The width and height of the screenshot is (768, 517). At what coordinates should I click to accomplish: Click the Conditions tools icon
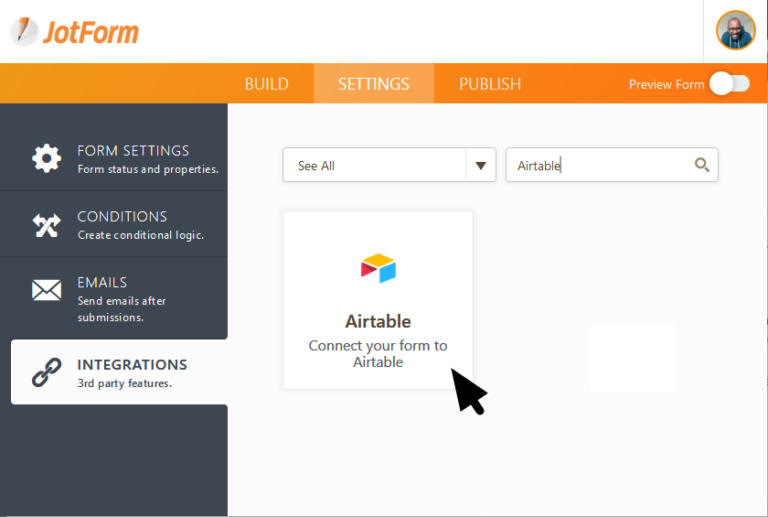click(47, 225)
